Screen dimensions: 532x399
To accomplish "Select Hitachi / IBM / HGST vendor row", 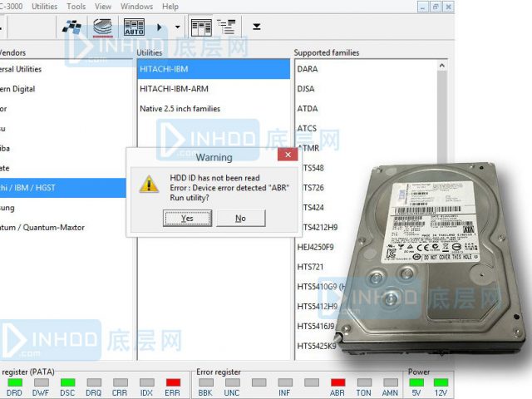I will tap(63, 188).
